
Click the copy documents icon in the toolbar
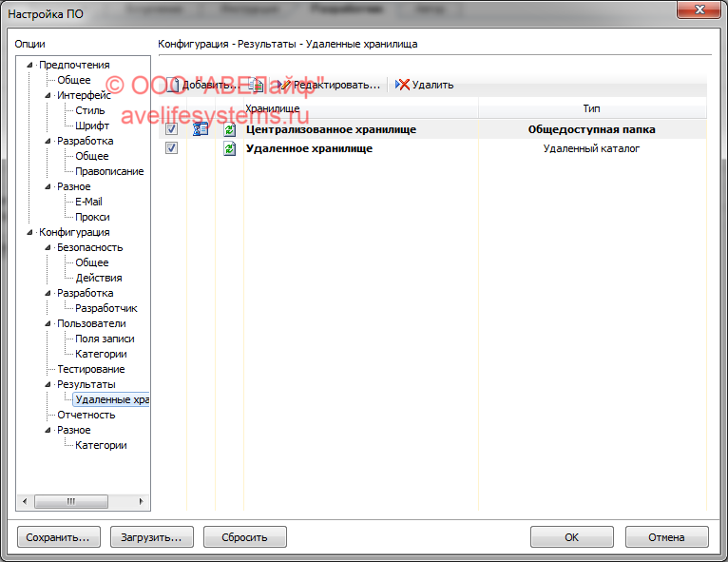coord(256,85)
